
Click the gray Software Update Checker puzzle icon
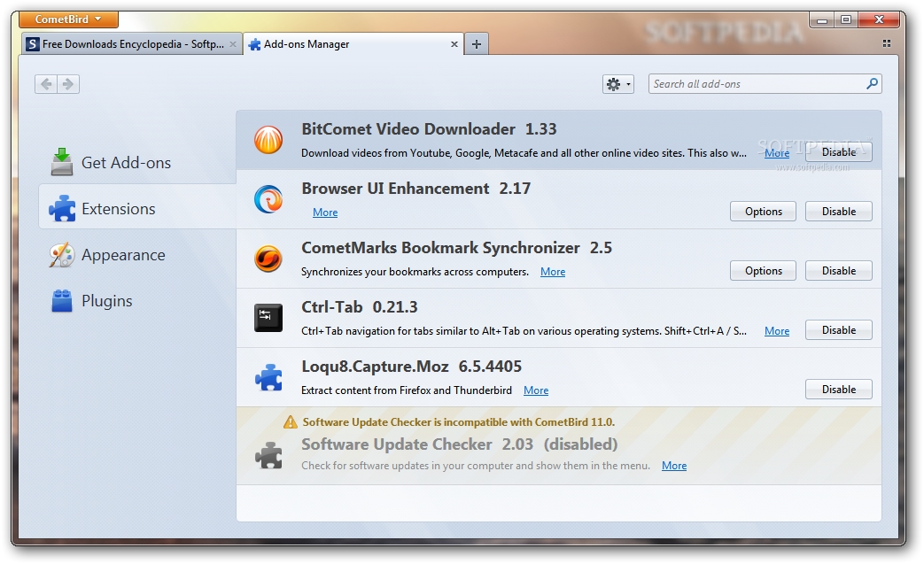pos(268,455)
